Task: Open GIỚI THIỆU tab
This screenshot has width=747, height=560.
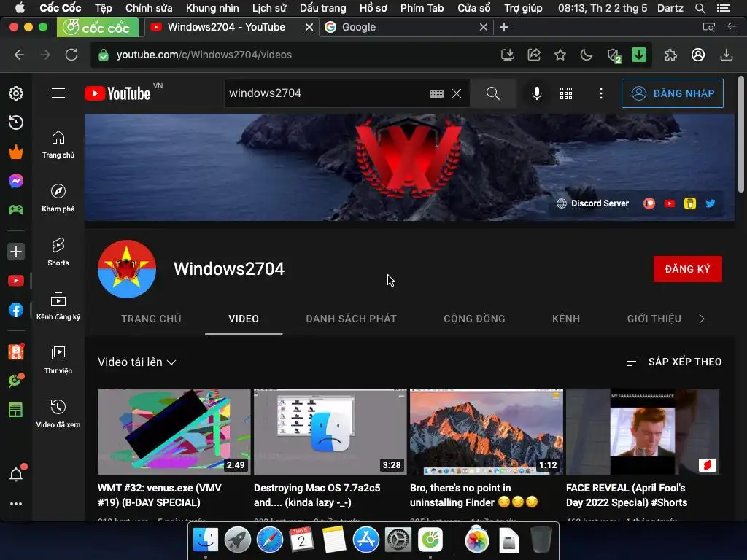Action: coord(654,319)
